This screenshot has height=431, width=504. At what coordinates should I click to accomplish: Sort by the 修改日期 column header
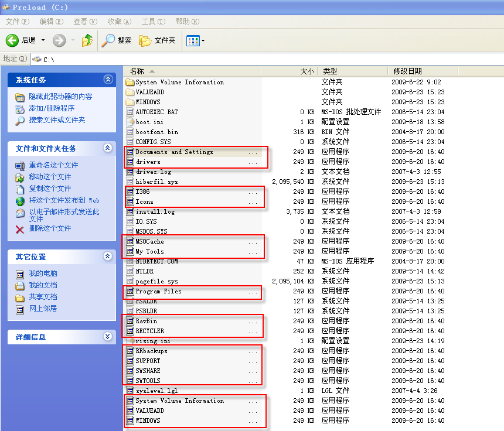(423, 71)
